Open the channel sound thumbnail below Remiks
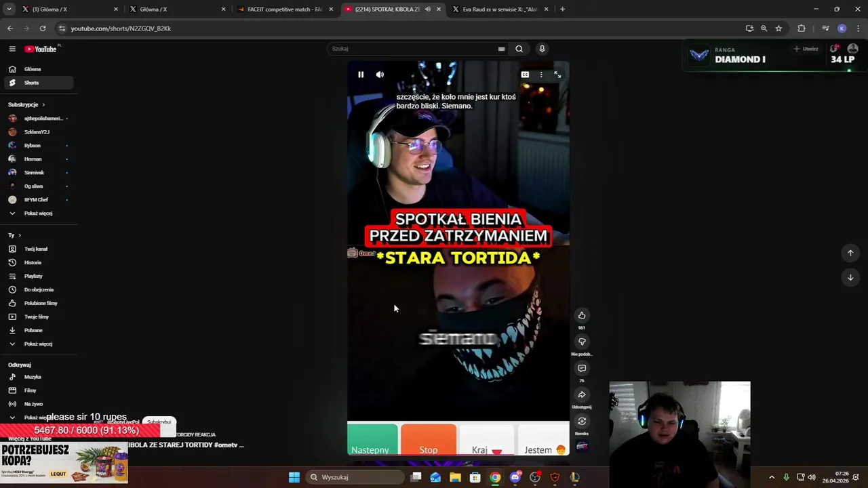This screenshot has width=868, height=488. click(582, 445)
